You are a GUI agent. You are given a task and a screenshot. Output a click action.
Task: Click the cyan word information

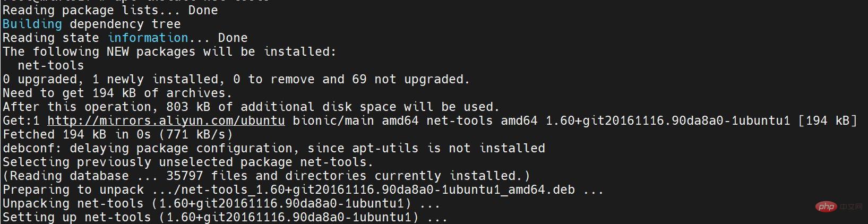[148, 38]
